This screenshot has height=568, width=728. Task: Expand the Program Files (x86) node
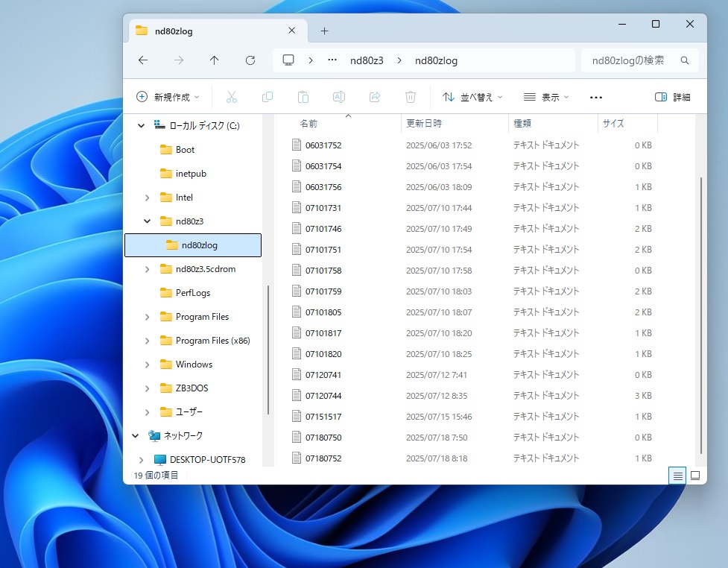point(148,341)
